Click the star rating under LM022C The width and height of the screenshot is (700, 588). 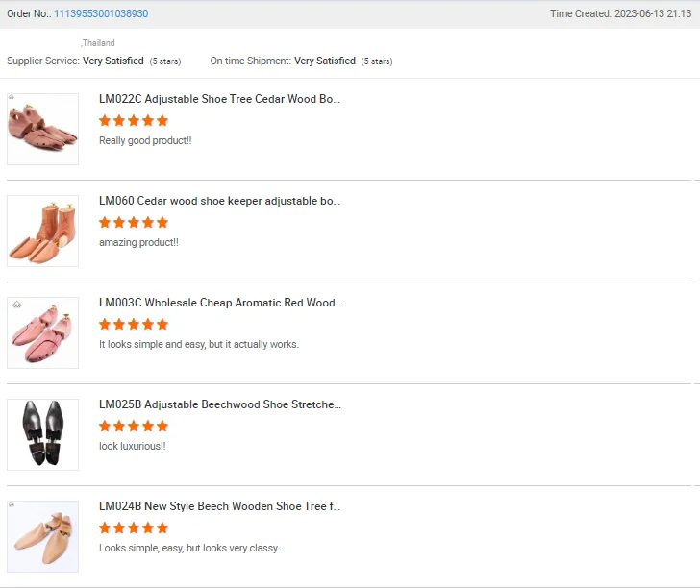click(134, 120)
